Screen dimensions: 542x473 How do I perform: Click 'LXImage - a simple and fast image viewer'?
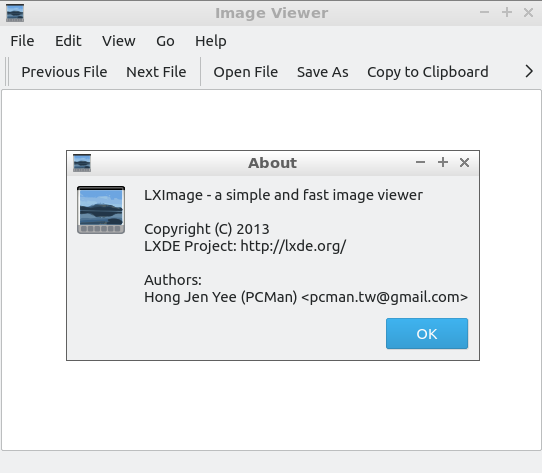click(283, 195)
